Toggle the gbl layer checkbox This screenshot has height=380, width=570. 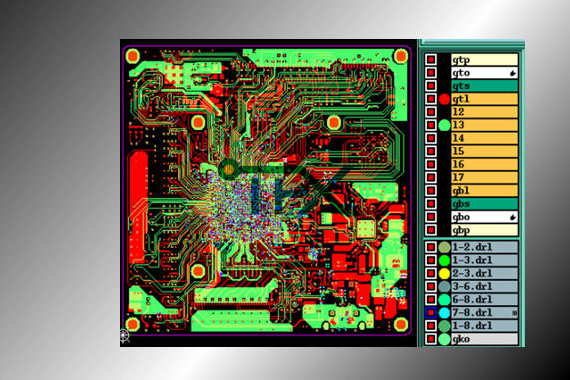(x=431, y=191)
